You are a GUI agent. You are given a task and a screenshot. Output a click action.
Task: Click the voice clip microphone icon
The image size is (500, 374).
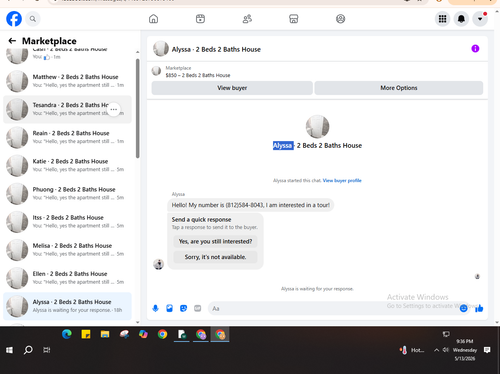155,308
